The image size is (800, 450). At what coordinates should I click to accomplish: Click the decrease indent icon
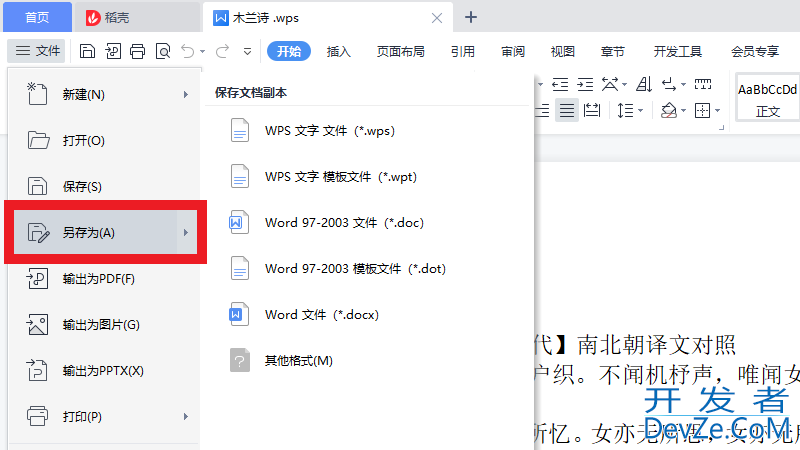tap(560, 84)
